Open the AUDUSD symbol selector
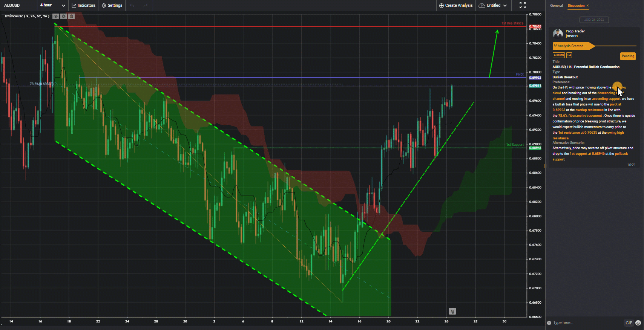This screenshot has width=644, height=330. tap(12, 5)
